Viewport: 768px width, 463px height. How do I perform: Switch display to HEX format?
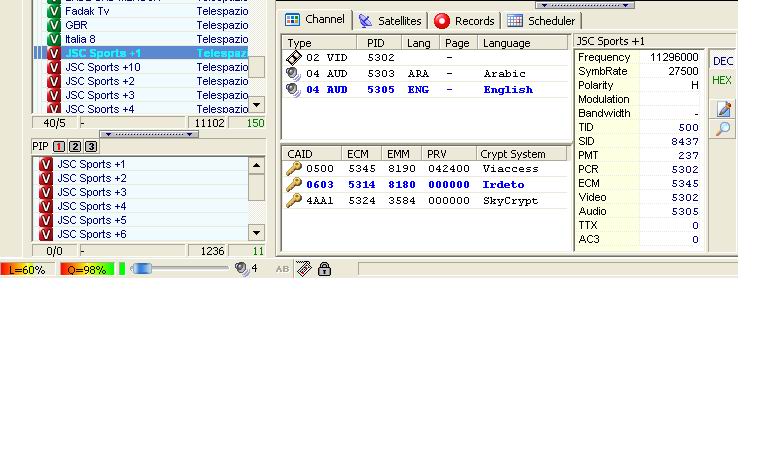coord(722,81)
